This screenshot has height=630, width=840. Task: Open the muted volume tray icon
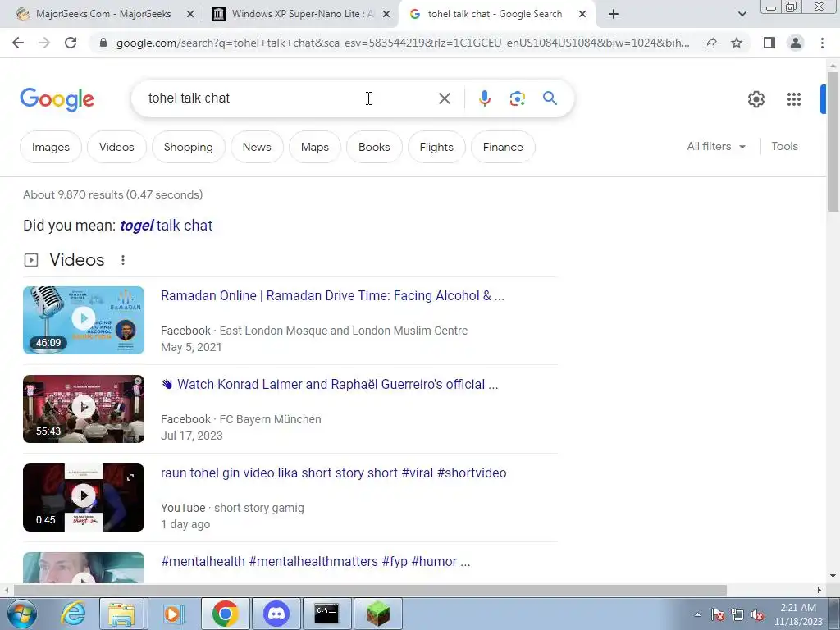757,614
